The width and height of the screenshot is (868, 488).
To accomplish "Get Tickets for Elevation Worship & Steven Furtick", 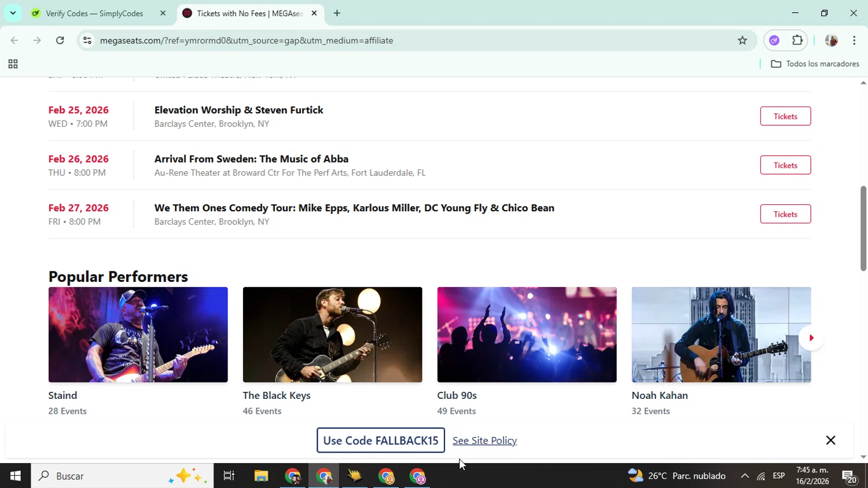I will [x=785, y=116].
